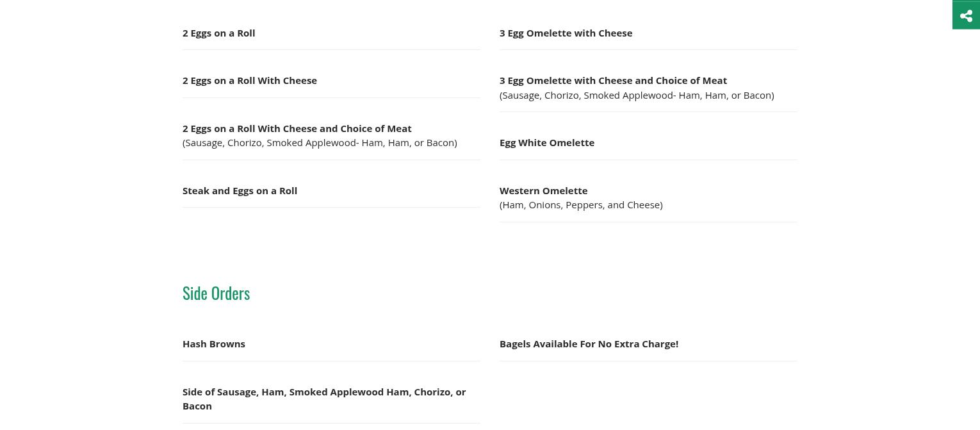Select the Western Omelette title
This screenshot has width=980, height=430.
543,191
